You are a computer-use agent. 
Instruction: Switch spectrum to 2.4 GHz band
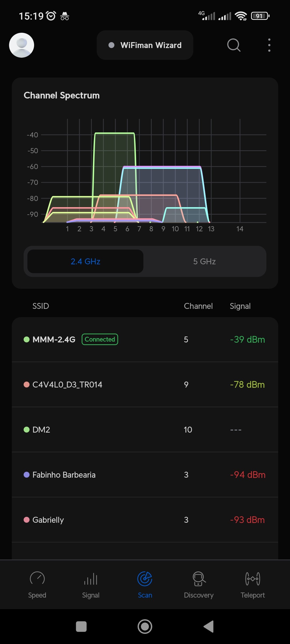[85, 261]
